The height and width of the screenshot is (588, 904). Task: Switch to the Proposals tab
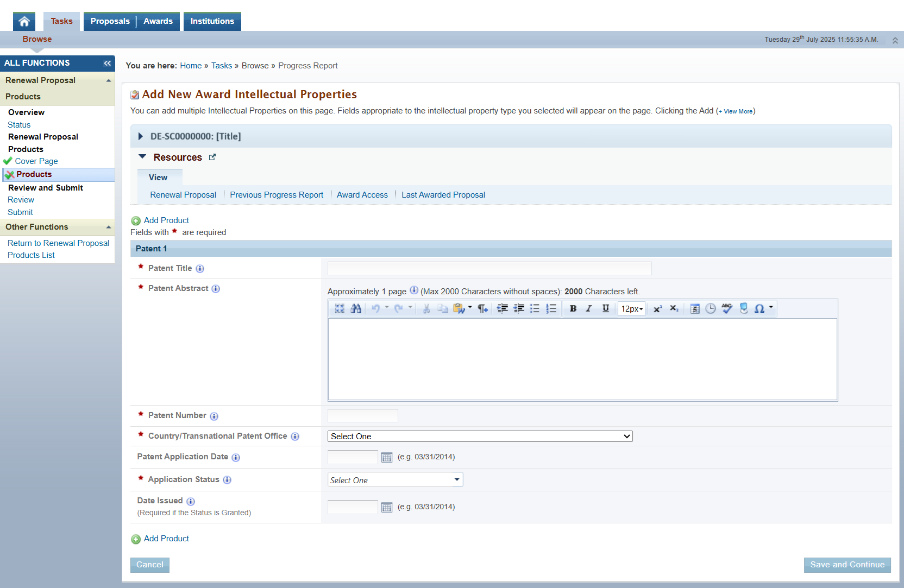(x=110, y=21)
